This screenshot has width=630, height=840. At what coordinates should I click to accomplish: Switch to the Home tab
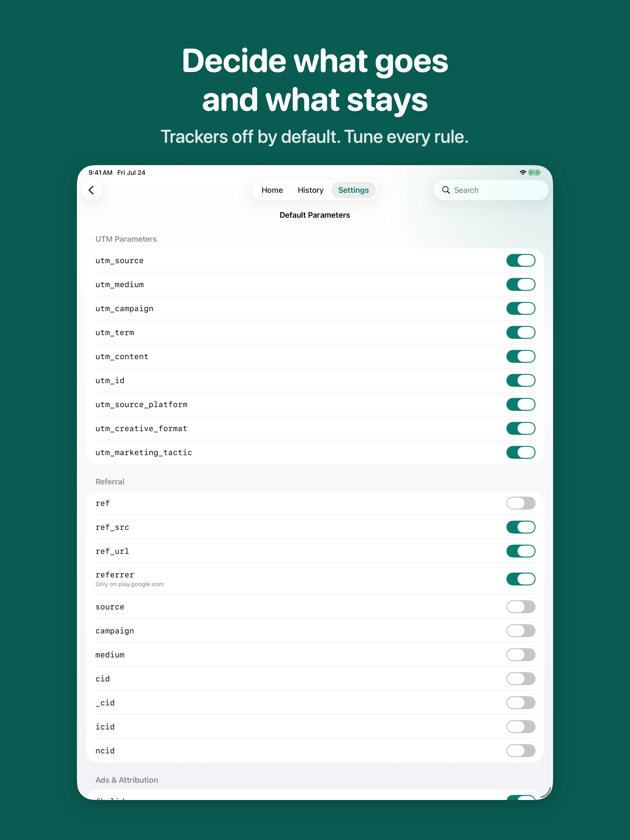pos(272,190)
